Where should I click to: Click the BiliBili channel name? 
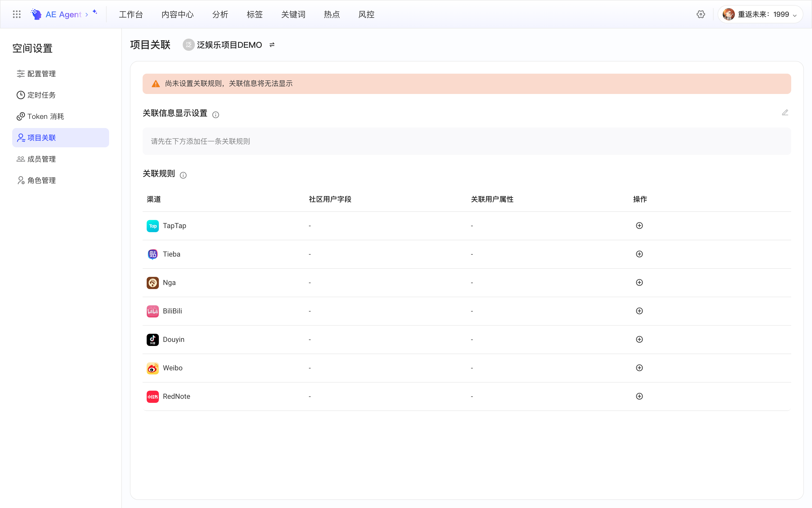click(173, 311)
